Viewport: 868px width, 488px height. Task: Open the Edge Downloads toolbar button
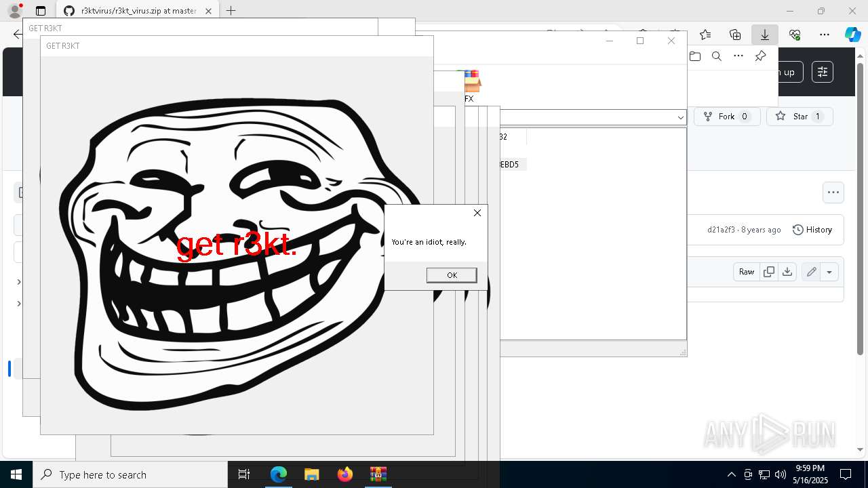pyautogui.click(x=764, y=35)
